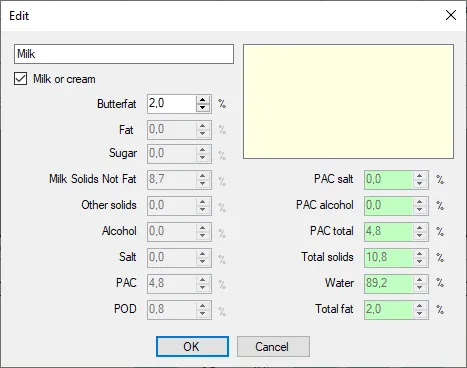Screen dimensions: 467x368
Task: Click the Milk Solids Not Fat label
Action: [93, 179]
